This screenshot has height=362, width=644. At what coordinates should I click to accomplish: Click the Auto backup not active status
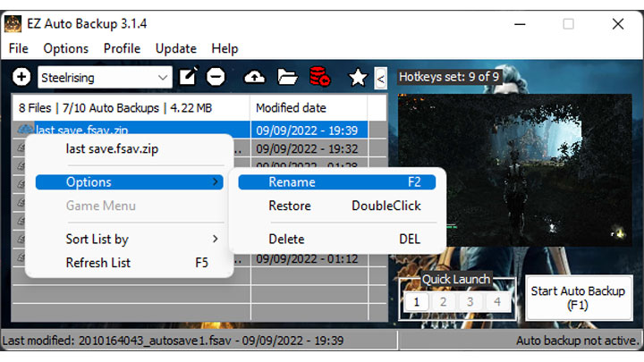[578, 341]
